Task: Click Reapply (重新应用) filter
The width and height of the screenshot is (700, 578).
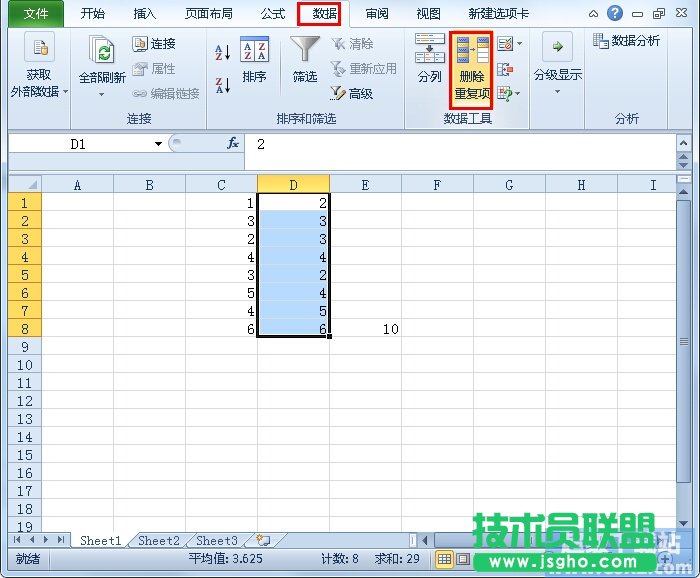Action: (x=363, y=69)
